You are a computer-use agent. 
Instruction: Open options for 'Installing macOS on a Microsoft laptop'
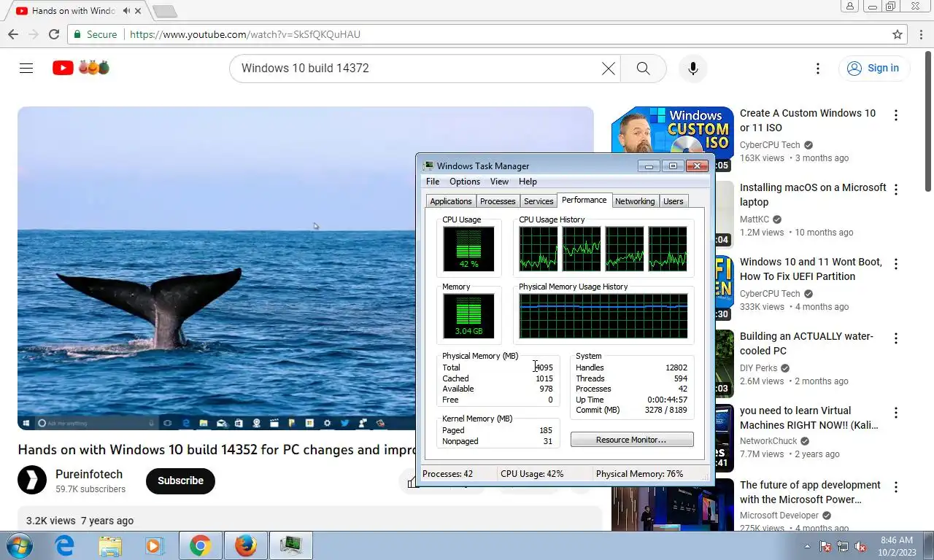coord(896,190)
